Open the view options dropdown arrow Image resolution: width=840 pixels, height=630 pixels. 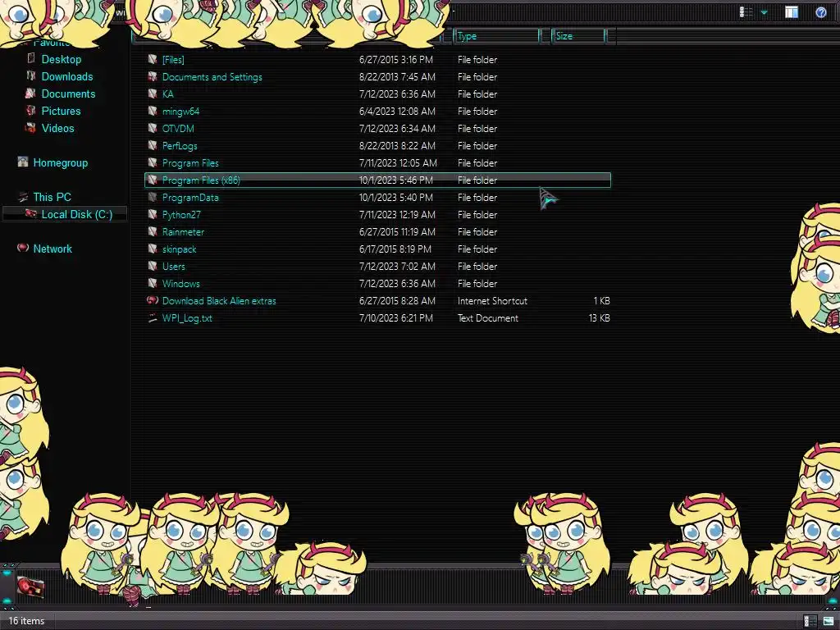[764, 12]
